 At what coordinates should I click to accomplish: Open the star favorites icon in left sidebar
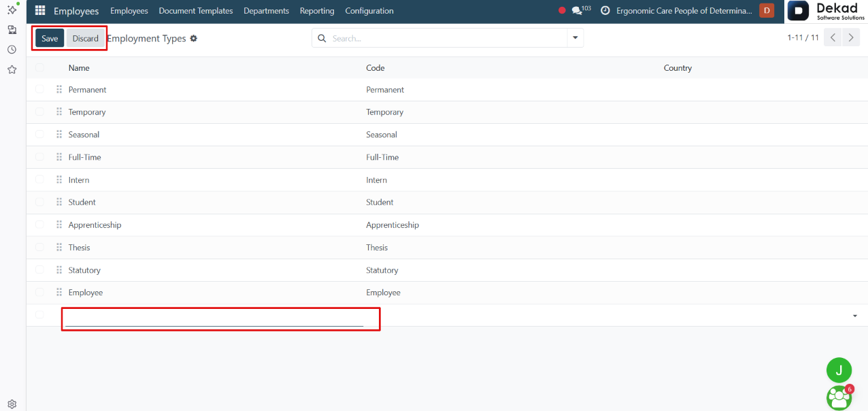pos(12,69)
